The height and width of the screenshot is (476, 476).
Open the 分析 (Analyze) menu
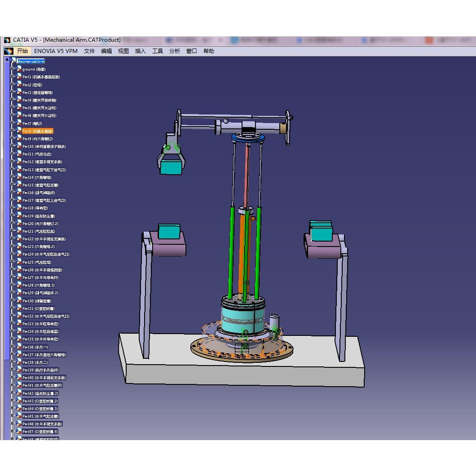[x=175, y=51]
